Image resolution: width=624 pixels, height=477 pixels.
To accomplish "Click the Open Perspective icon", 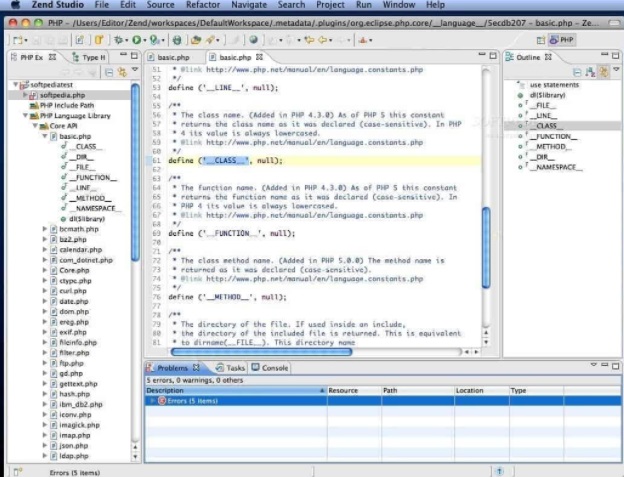I will [x=540, y=40].
